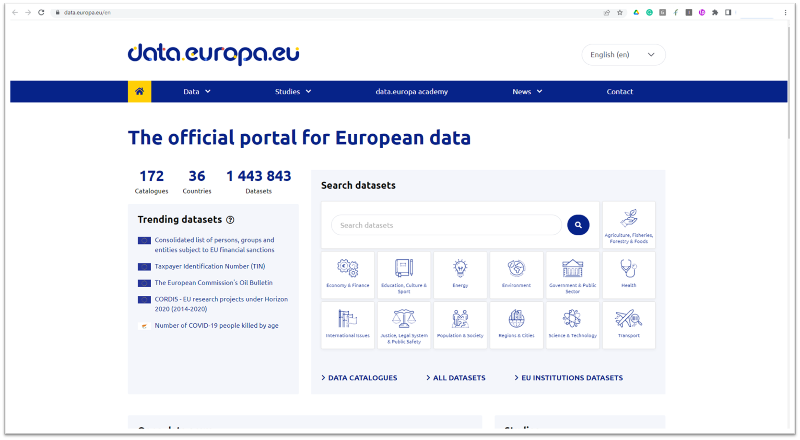Click the browser back arrow
Screen dimensions: 800x440
click(15, 12)
